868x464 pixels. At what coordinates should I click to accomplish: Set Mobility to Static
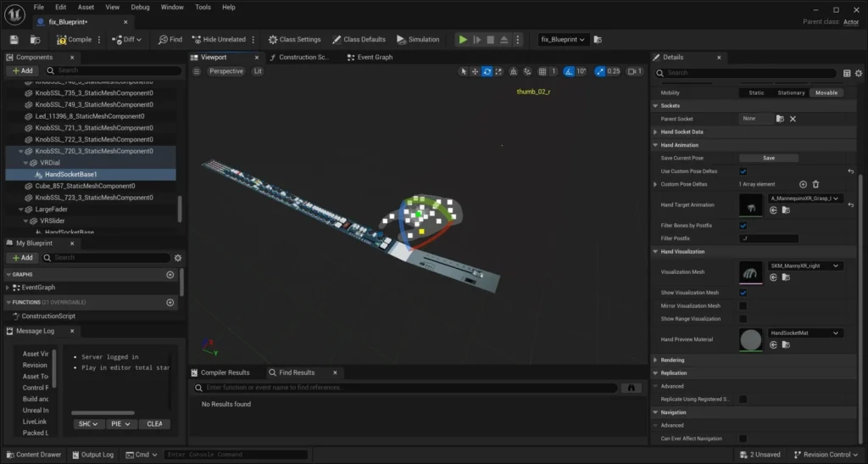[756, 92]
